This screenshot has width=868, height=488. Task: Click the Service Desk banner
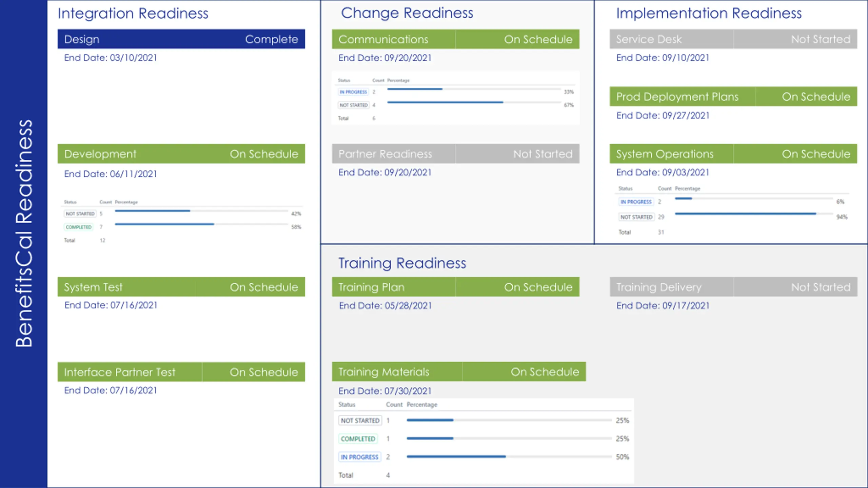pos(733,39)
